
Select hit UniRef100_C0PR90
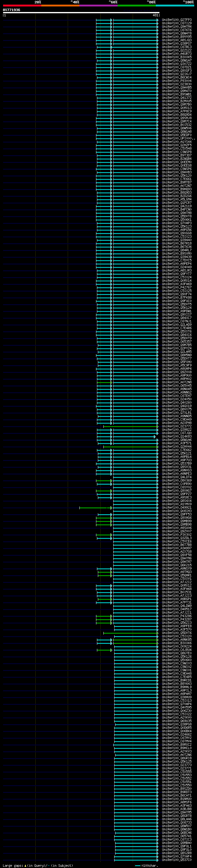pyautogui.click(x=176, y=484)
